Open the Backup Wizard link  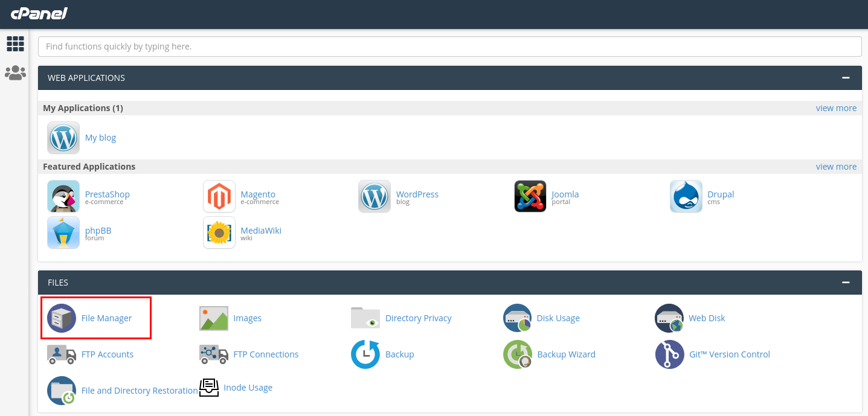click(567, 354)
